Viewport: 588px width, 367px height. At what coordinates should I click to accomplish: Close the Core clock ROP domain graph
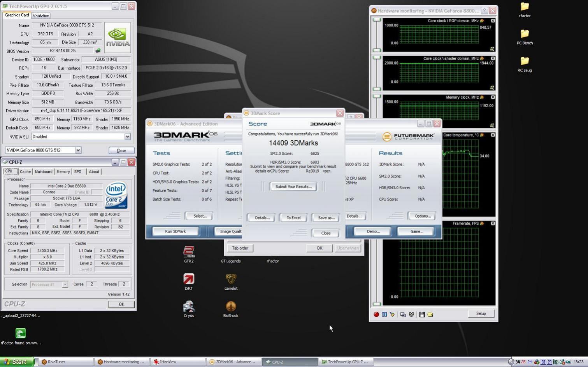pos(493,21)
